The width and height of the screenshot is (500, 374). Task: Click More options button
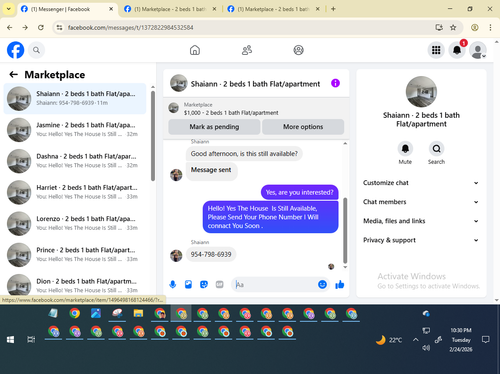303,127
